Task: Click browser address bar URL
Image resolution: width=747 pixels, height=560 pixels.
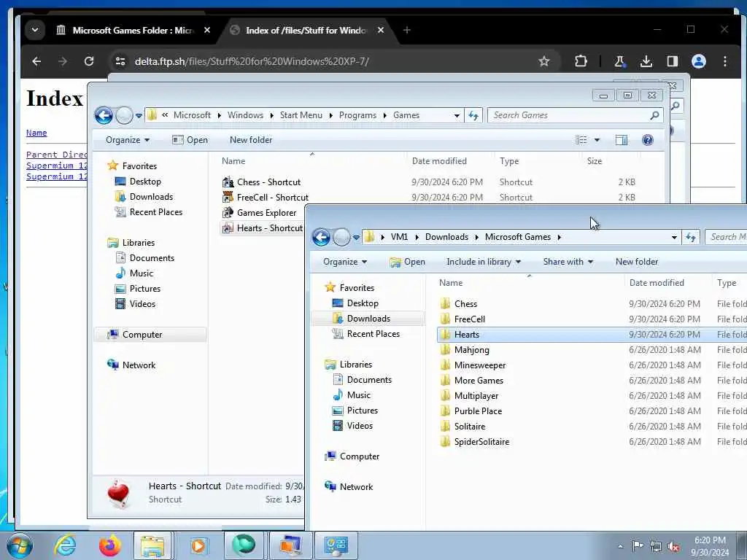Action: tap(252, 61)
